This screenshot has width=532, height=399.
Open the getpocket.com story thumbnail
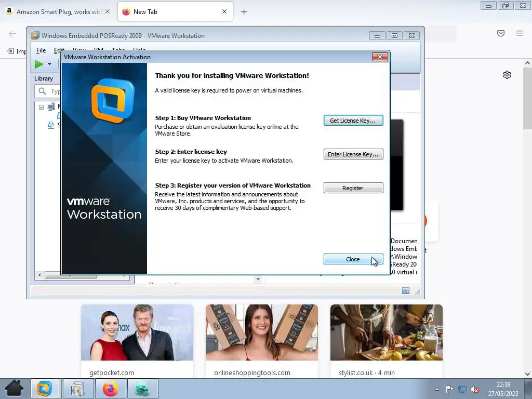pyautogui.click(x=137, y=332)
